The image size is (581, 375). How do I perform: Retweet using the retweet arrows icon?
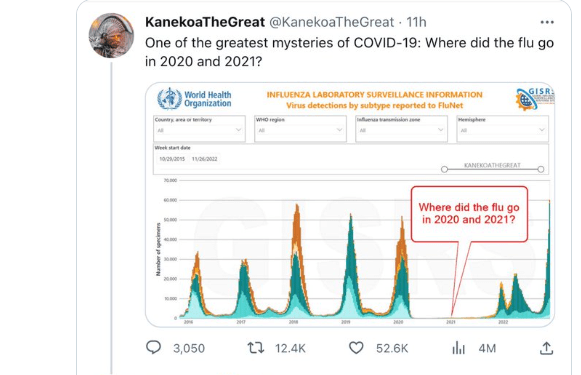tap(255, 348)
